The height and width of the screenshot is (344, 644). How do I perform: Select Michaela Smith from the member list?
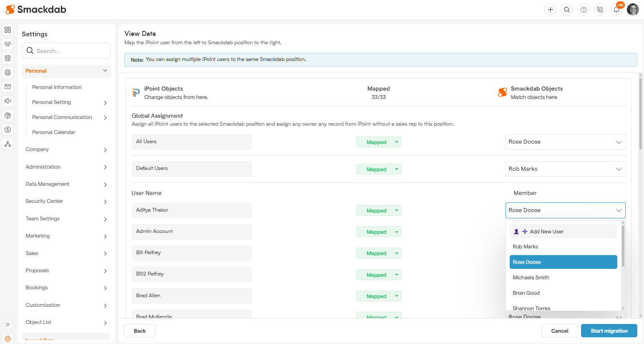pos(531,278)
